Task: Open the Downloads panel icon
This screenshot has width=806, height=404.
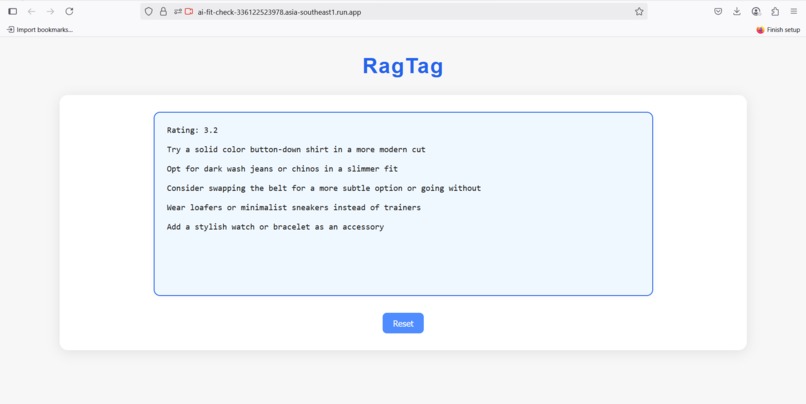Action: 737,11
